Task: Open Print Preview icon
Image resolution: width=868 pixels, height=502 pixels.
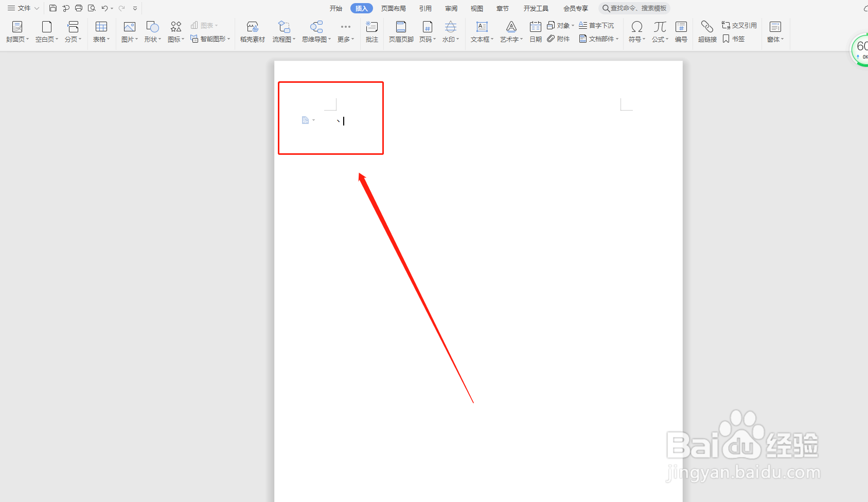Action: tap(92, 8)
